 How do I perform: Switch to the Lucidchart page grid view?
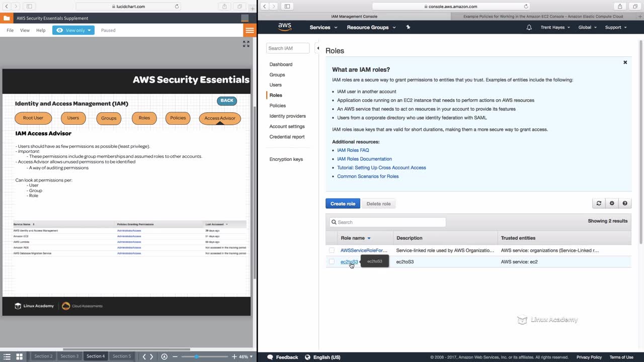[x=19, y=356]
